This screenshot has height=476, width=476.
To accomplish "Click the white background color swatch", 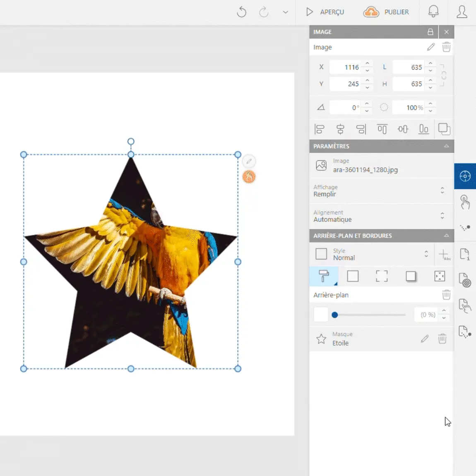I will (321, 315).
